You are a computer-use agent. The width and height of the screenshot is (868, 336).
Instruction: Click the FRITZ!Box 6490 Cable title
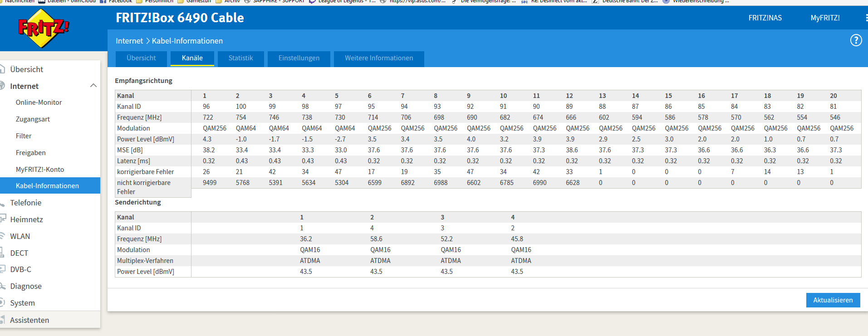pos(180,18)
